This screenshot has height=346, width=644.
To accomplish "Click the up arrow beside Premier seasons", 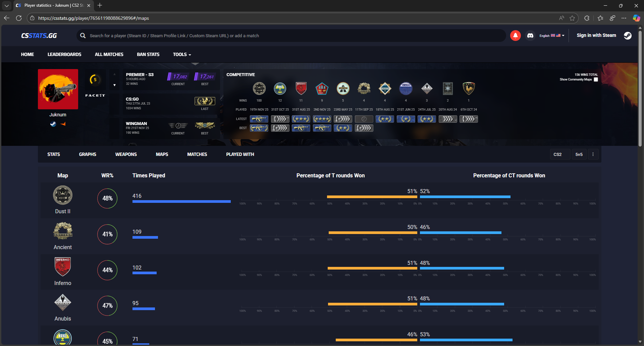I will pyautogui.click(x=114, y=74).
